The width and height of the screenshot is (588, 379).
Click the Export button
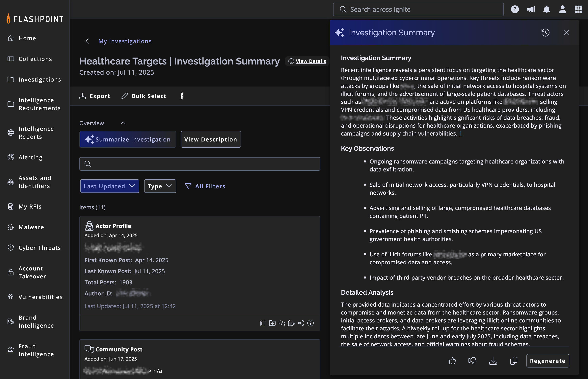(x=95, y=96)
